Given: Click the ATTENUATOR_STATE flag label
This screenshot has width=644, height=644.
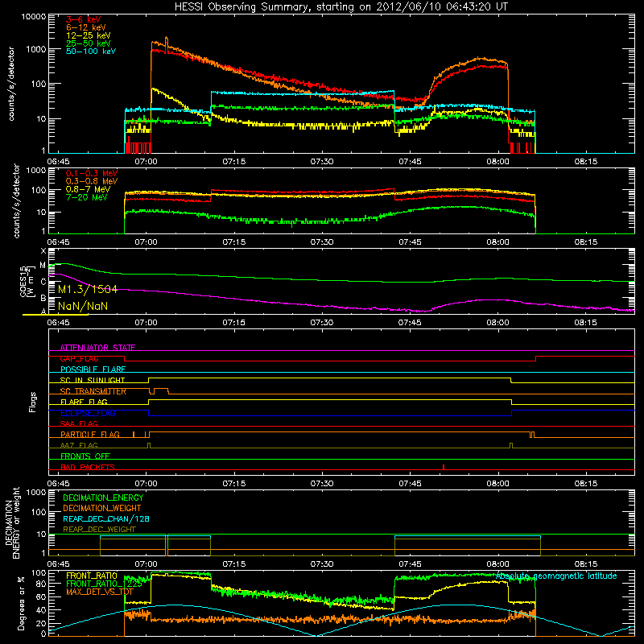Looking at the screenshot, I should (x=97, y=348).
